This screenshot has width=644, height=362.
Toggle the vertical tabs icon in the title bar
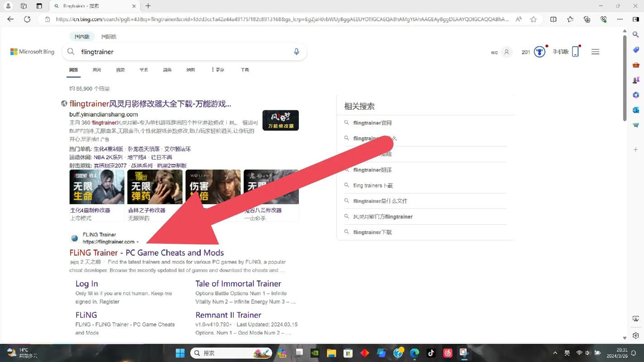tap(39, 6)
